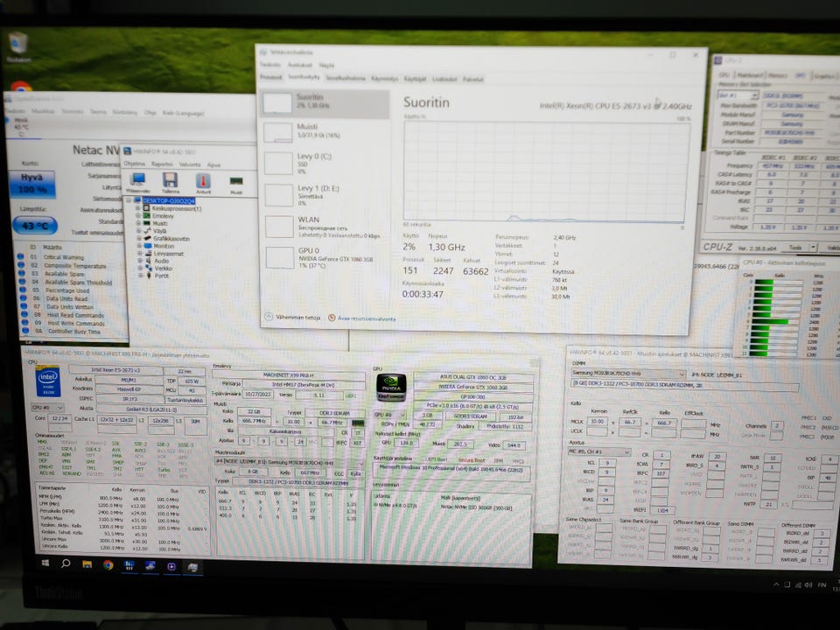Viewport: 840px width, 630px height.
Task: Open GPU #0 dropdown in HWiNFO summary
Action: [x=388, y=415]
